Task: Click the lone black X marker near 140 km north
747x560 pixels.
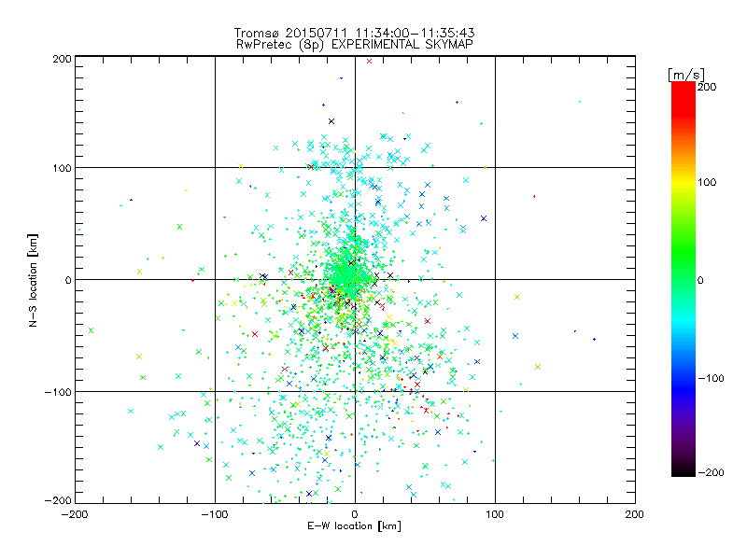Action: (331, 121)
